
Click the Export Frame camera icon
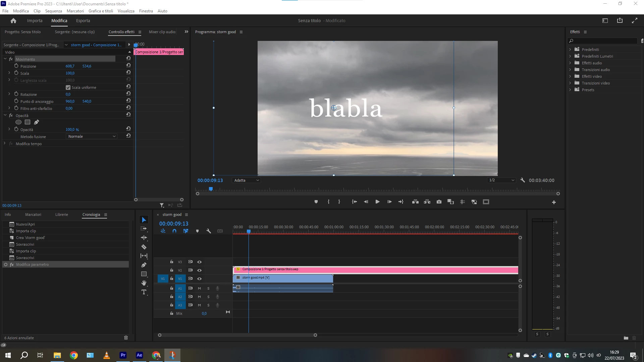[x=439, y=202]
